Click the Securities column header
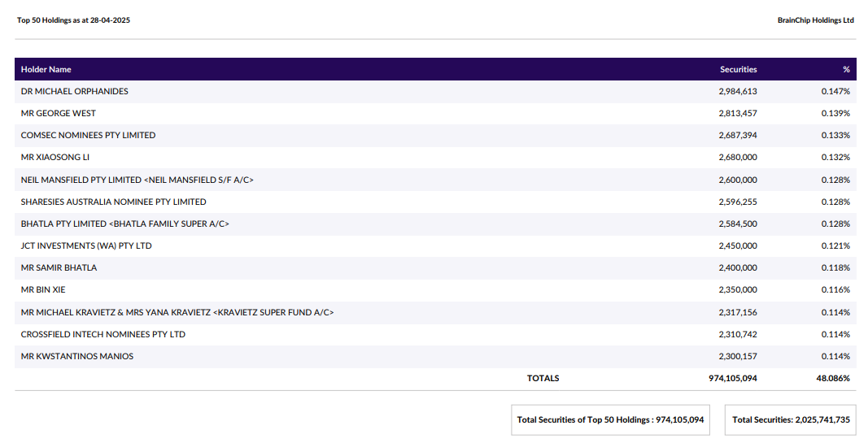Image resolution: width=868 pixels, height=443 pixels. click(x=738, y=69)
